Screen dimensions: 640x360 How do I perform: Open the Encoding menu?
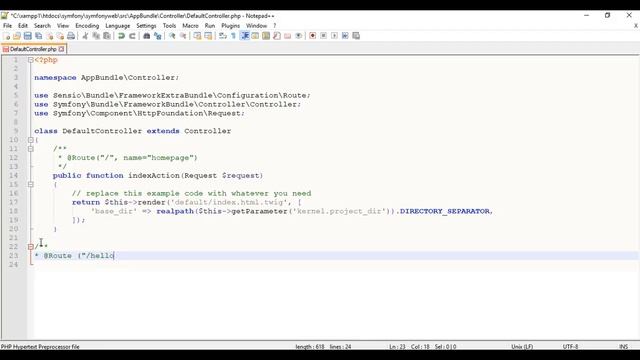point(87,26)
